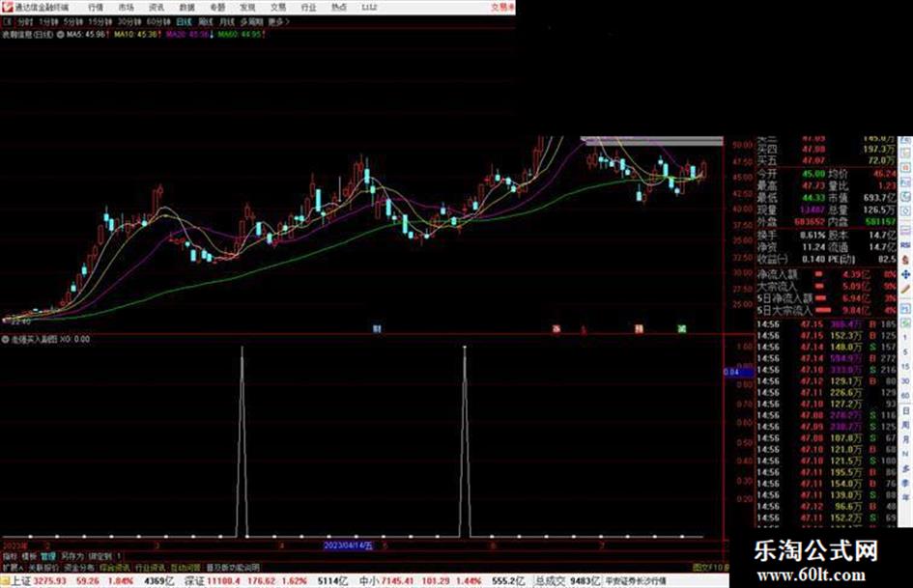Select the '周' week shortcut in right sidebar
This screenshot has height=588, width=913.
point(905,425)
